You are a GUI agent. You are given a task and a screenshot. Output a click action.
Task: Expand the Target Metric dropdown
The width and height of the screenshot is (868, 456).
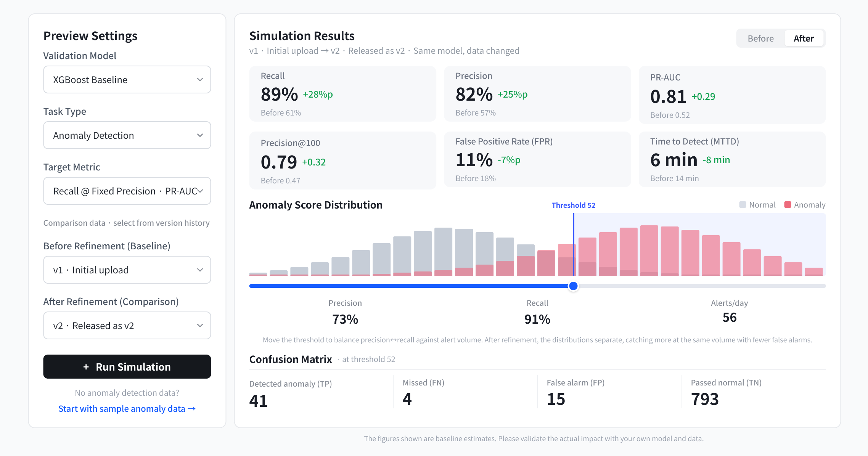point(127,191)
